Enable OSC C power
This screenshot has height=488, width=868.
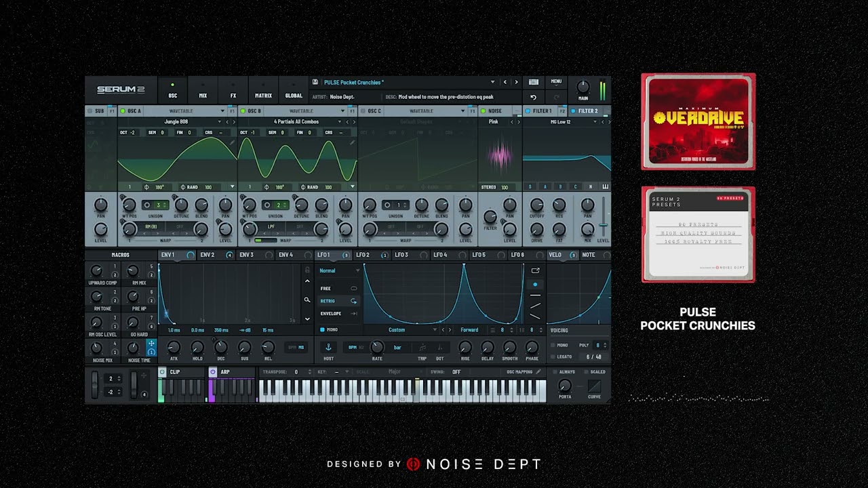coord(363,110)
